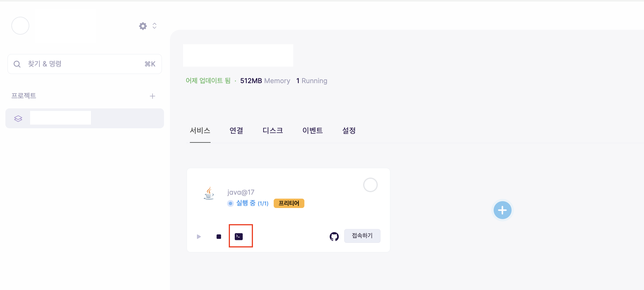644x290 pixels.
Task: Add a new service with blue plus button
Action: click(x=502, y=210)
